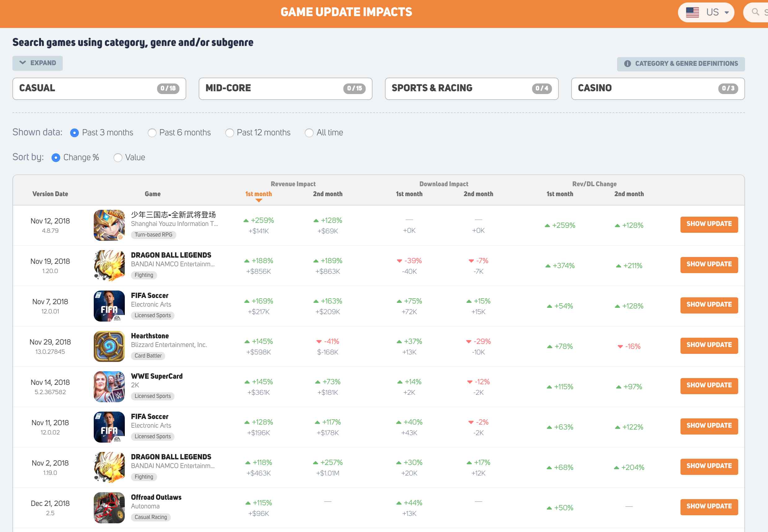Click the +$1.01M second month revenue value
This screenshot has height=532, width=768.
328,473
